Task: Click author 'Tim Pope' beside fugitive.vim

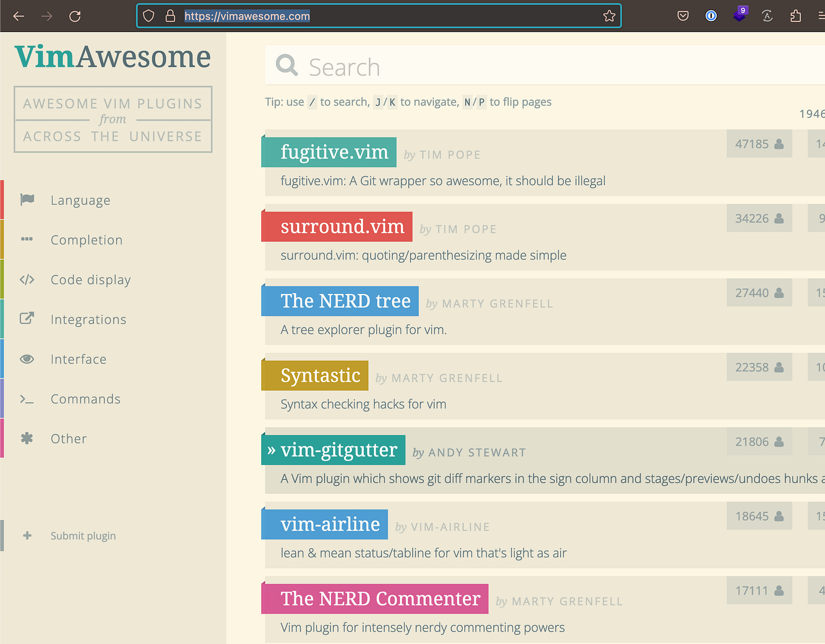Action: click(x=450, y=155)
